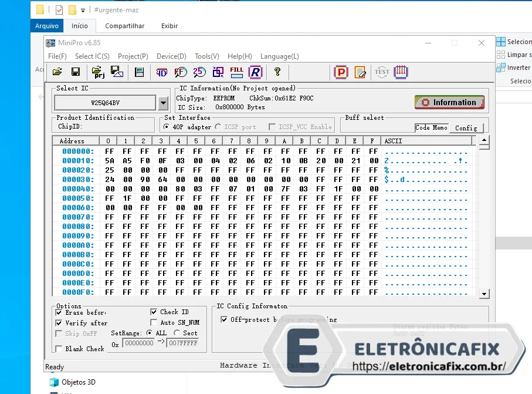The height and width of the screenshot is (394, 532).
Task: Click the Information button
Action: [449, 102]
